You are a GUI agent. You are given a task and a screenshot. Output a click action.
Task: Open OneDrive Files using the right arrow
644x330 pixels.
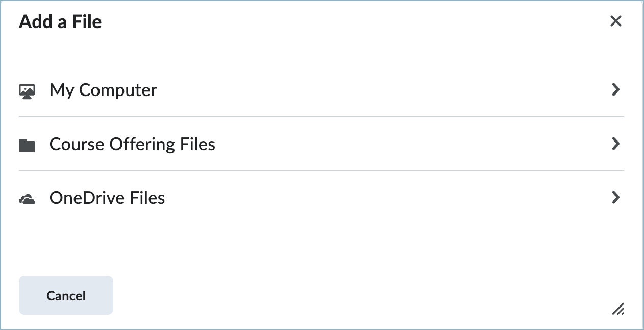click(616, 198)
